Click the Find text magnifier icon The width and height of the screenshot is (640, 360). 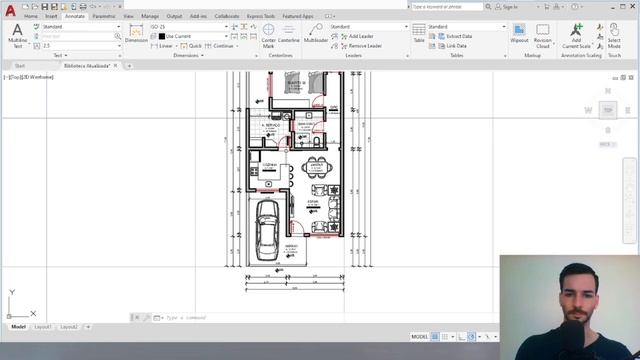(118, 36)
